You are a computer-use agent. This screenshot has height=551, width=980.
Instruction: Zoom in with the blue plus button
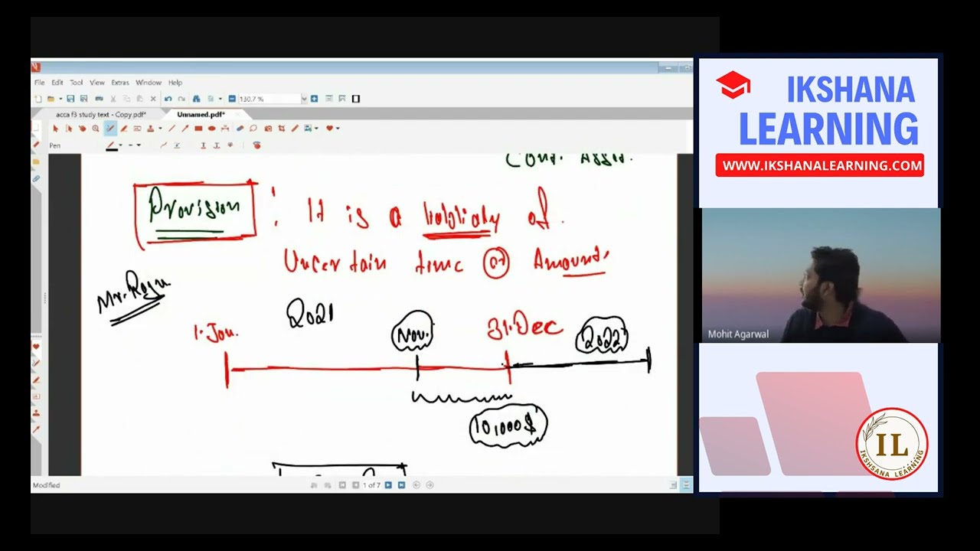point(314,99)
